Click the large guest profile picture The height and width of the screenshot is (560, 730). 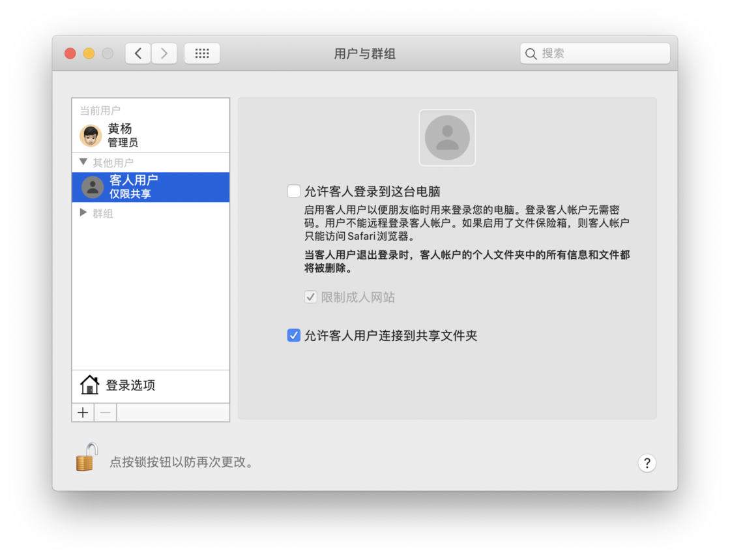click(x=447, y=138)
